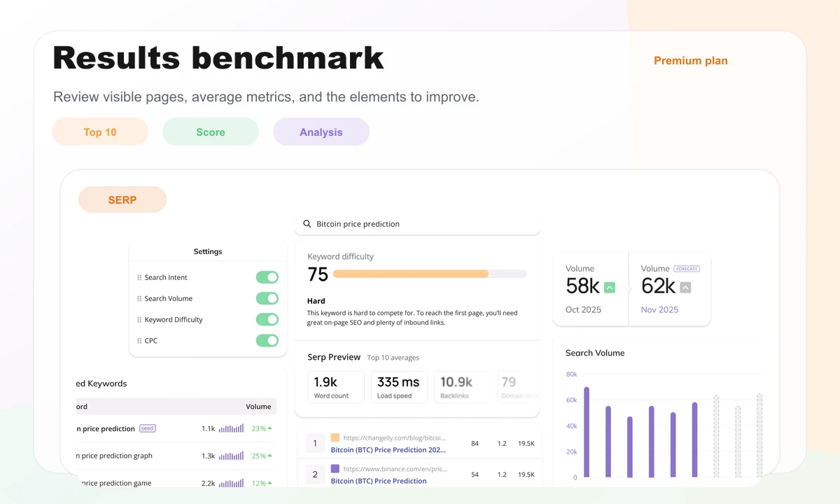Click the seed tag badge
840x504 pixels.
[x=147, y=428]
